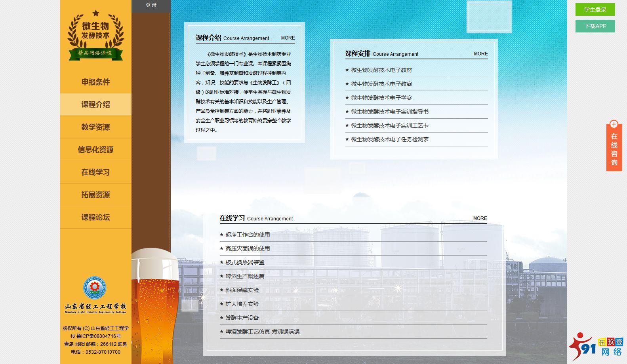Click the 91伍玖壹网络 logo
Viewport: 627px width, 364px height.
(596, 346)
